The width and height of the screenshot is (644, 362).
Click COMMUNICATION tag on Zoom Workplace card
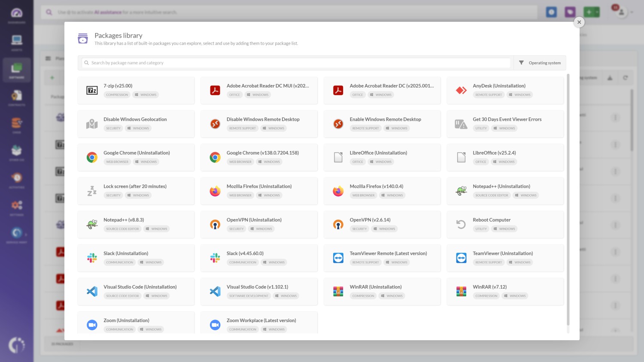243,329
